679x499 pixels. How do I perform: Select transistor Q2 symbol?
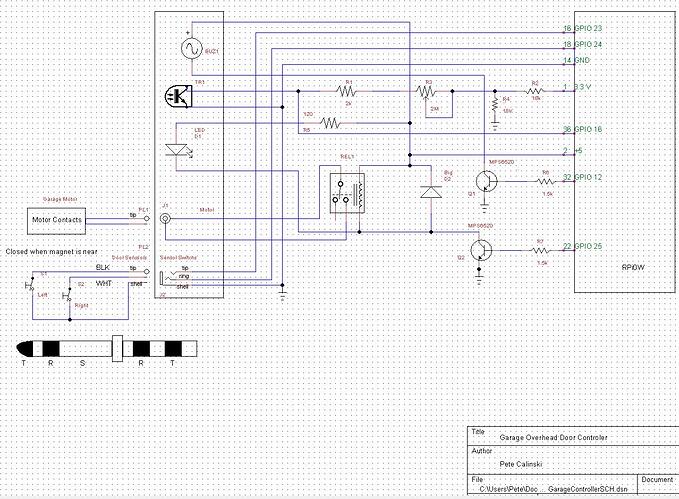point(481,250)
